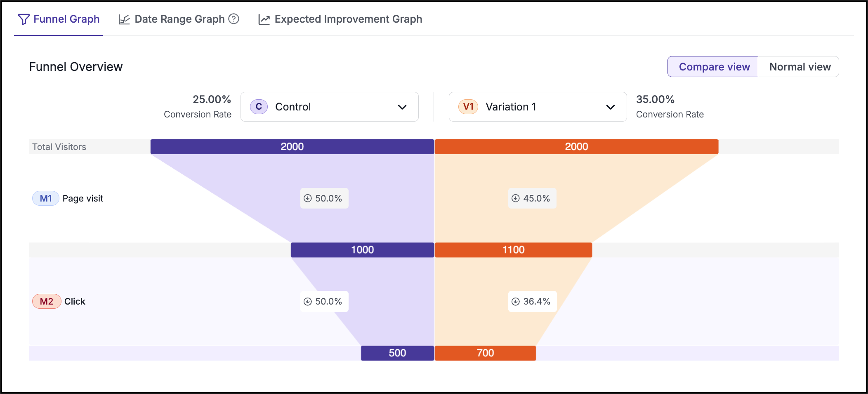Click the 36.4% drop-off indicator for Click

532,301
